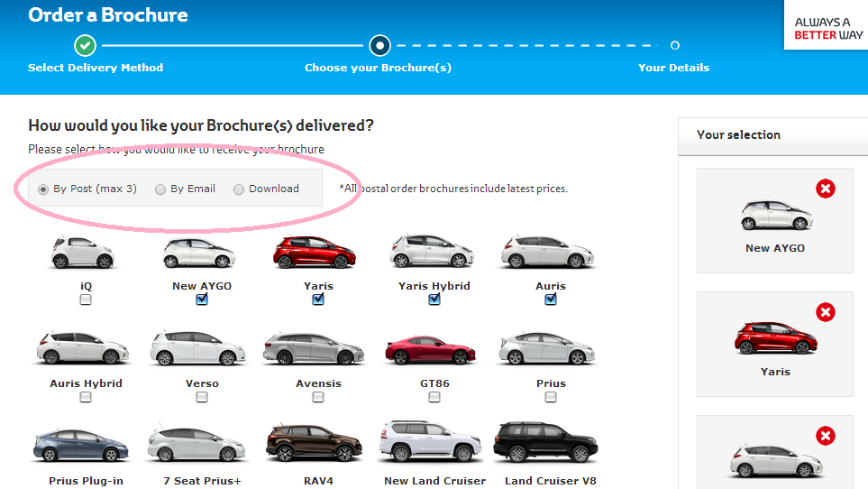Click the Avensis car image
The height and width of the screenshot is (489, 868).
pyautogui.click(x=314, y=349)
